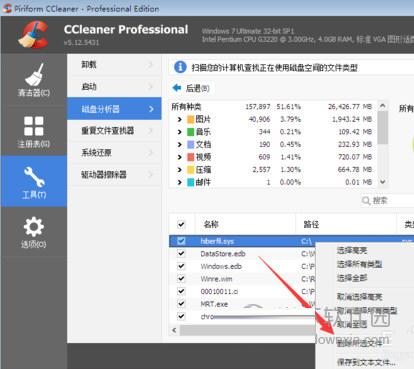Select the Winre.wim file name

coord(216,279)
